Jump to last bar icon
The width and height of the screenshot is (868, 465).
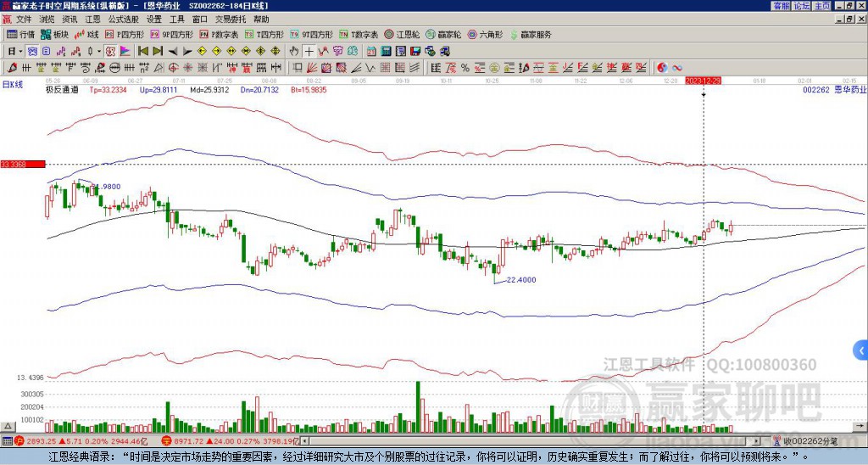[x=158, y=52]
